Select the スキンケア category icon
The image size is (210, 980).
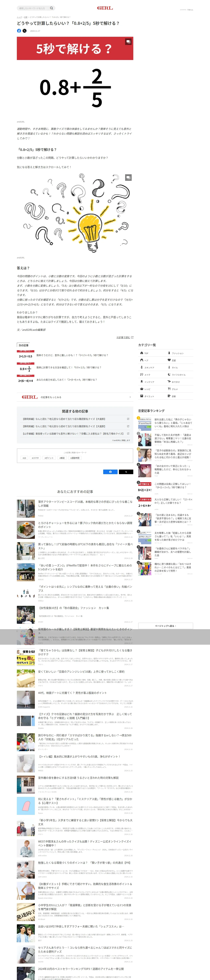142,367
